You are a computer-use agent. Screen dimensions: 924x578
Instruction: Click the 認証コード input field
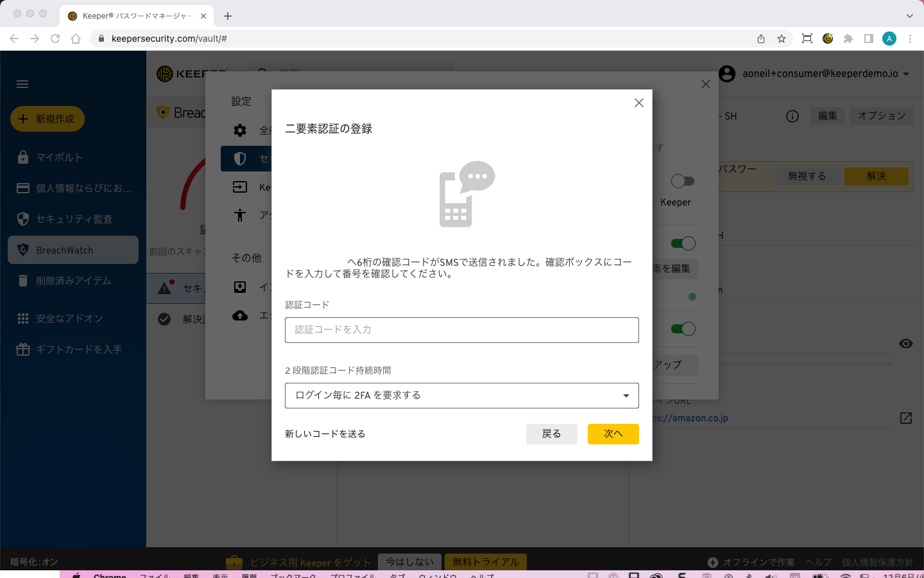(x=461, y=330)
